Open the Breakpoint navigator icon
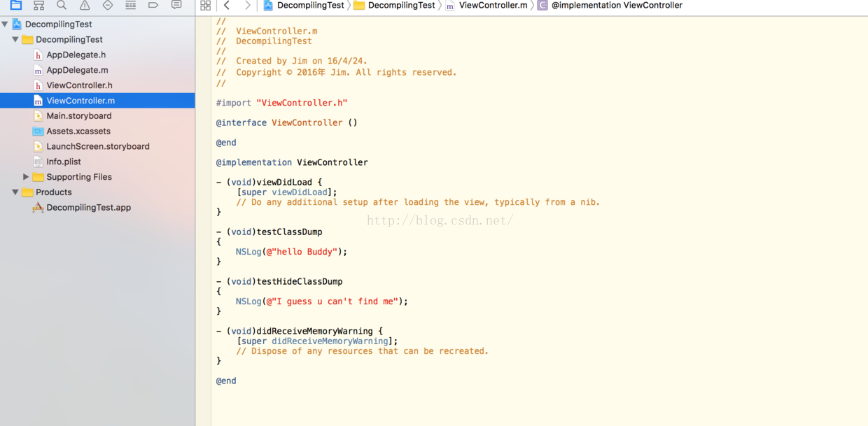Viewport: 868px width, 426px height. [x=153, y=5]
